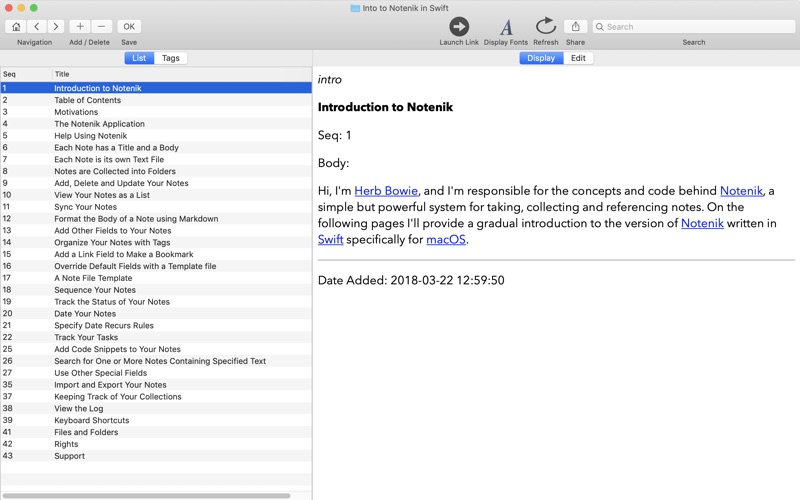This screenshot has height=500, width=800.
Task: Select 'Override Default Fields with a Template file'
Action: click(x=156, y=266)
